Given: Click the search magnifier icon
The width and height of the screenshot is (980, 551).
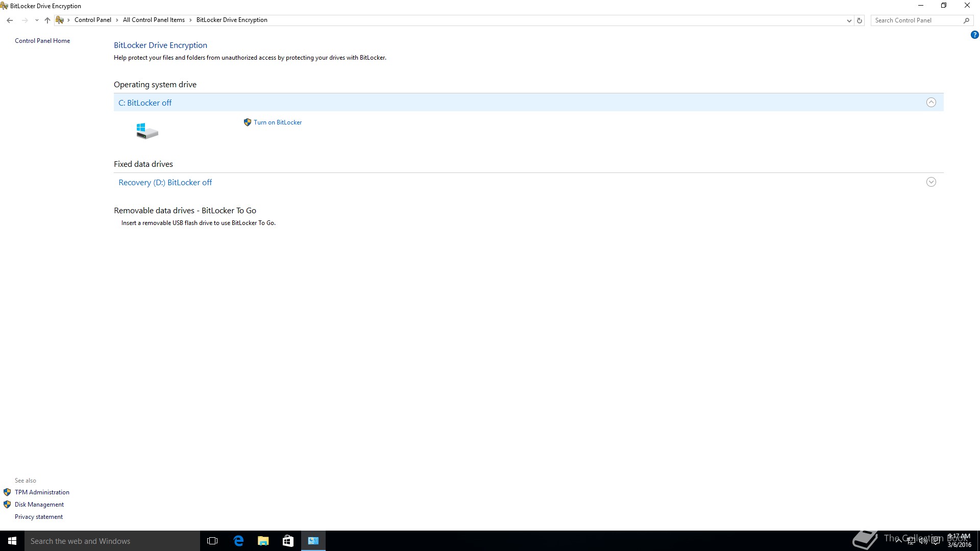Looking at the screenshot, I should [x=966, y=20].
